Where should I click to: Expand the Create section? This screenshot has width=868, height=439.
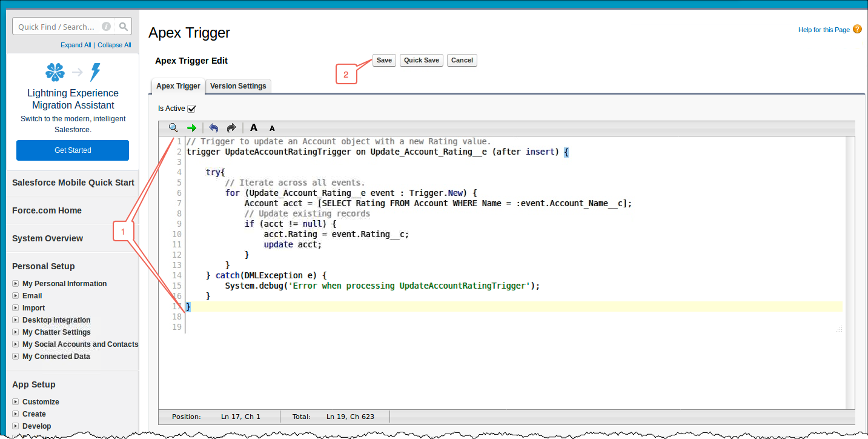click(16, 414)
